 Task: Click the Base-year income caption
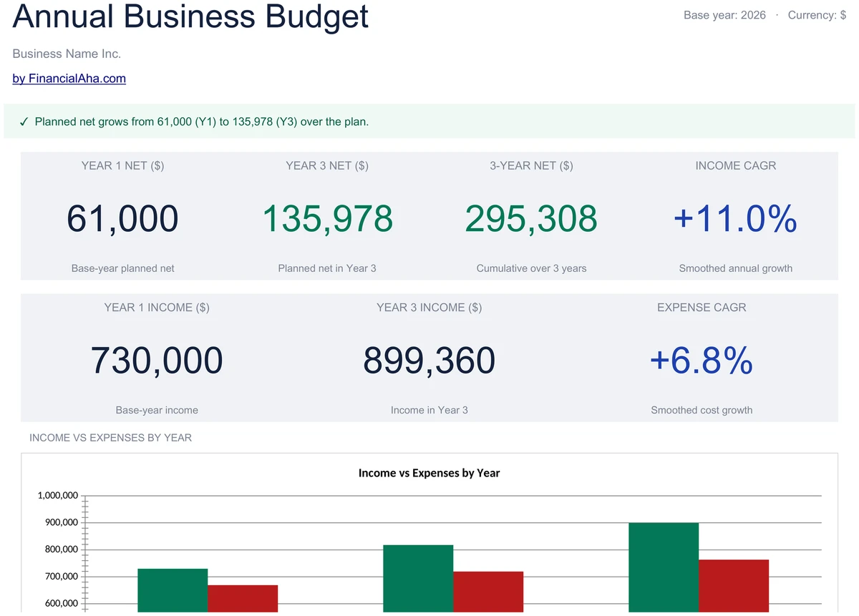click(157, 410)
